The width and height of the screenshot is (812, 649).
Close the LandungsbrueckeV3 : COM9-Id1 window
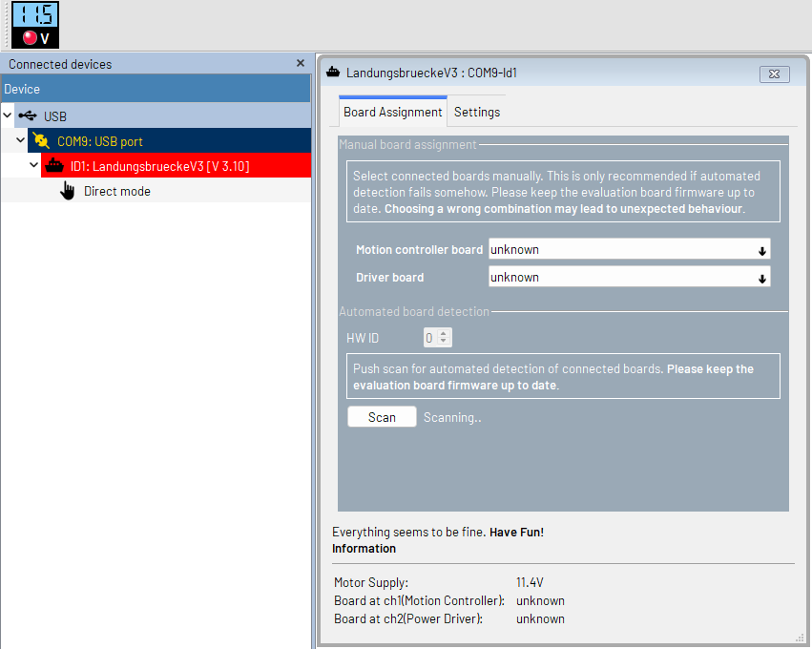point(774,74)
